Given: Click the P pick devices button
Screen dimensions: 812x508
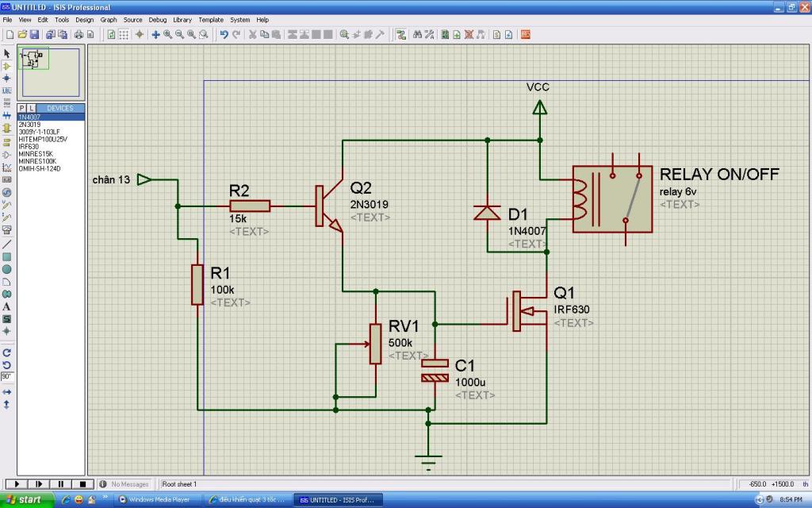Looking at the screenshot, I should [x=22, y=108].
